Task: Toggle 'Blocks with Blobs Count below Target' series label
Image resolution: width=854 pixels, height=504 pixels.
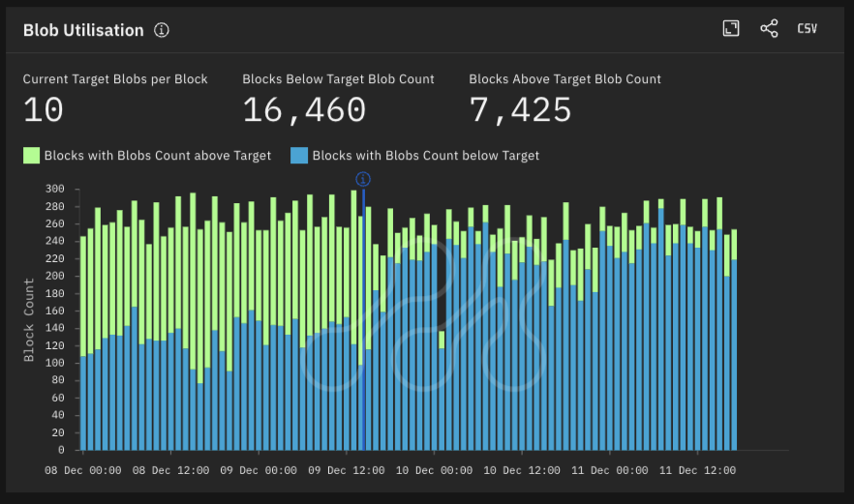Action: tap(425, 155)
